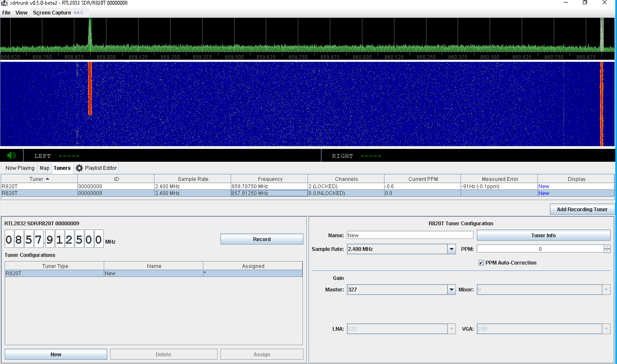Screen dimensions: 617x364
Task: Open the File menu
Action: click(x=6, y=12)
